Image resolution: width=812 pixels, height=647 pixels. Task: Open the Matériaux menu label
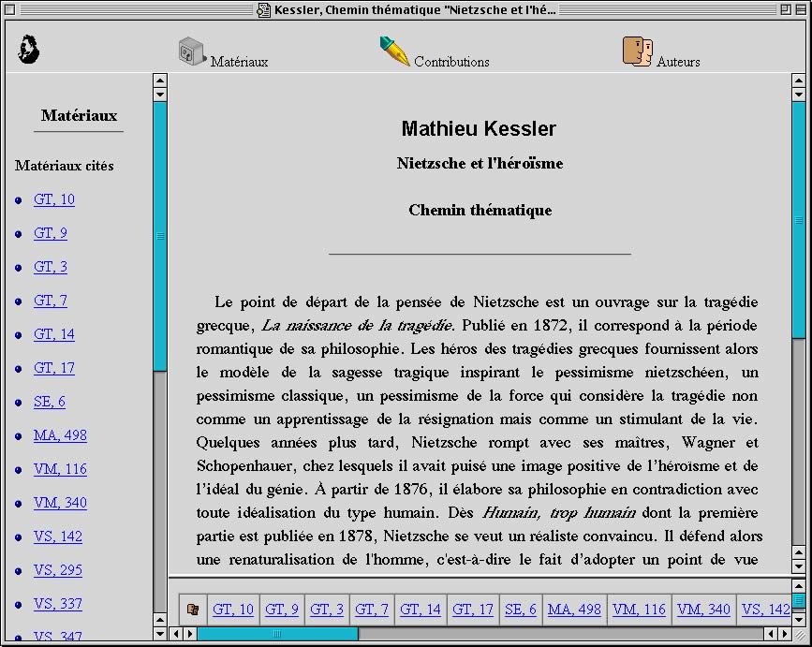click(239, 62)
